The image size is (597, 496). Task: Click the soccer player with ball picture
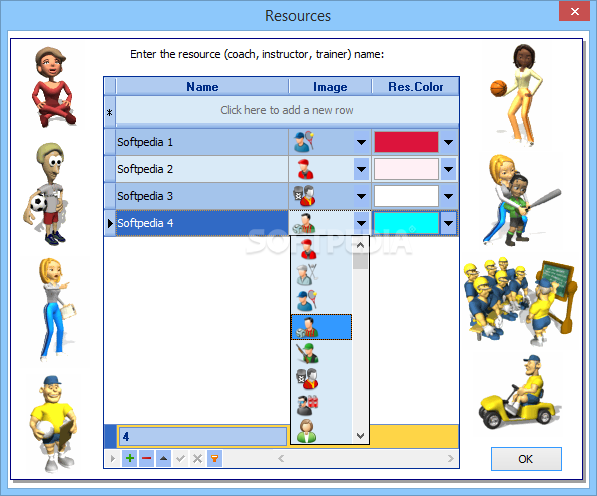click(47, 193)
